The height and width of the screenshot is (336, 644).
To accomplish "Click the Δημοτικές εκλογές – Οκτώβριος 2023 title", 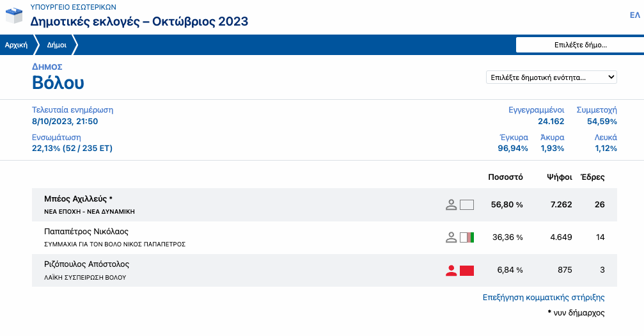I will (x=139, y=22).
